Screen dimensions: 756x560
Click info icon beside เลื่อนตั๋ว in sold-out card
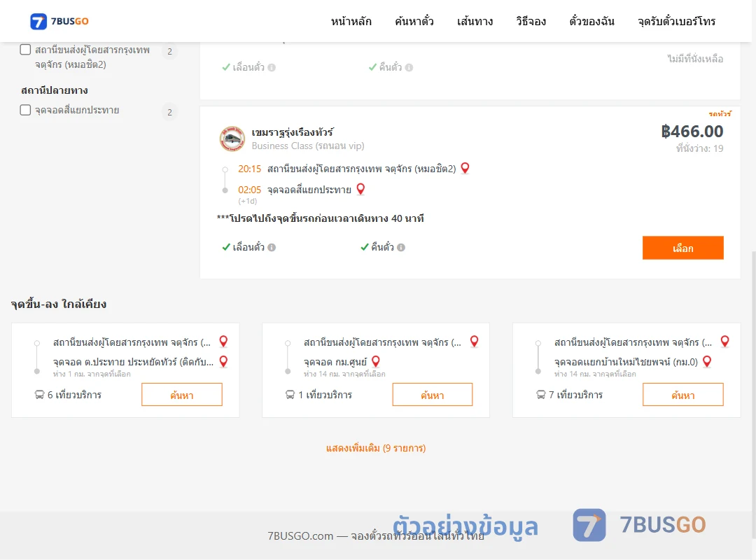pos(272,67)
